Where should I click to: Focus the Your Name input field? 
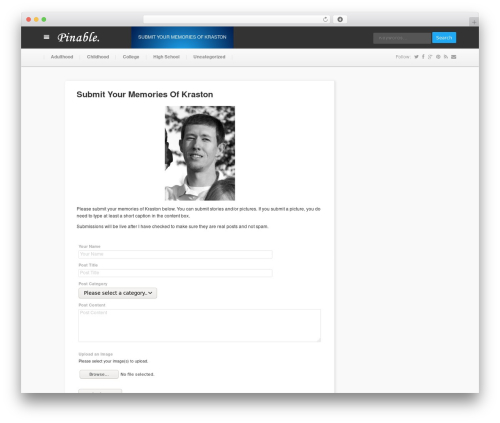pyautogui.click(x=175, y=254)
